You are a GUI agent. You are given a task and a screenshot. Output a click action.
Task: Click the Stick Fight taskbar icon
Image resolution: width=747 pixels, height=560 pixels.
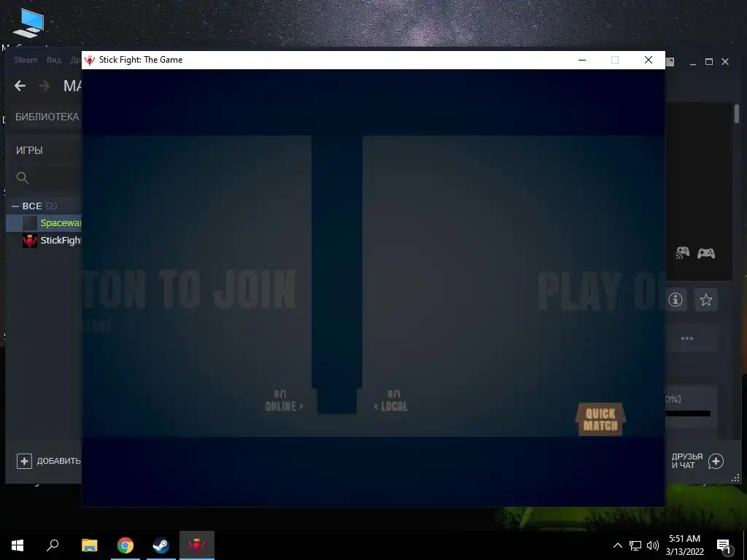[197, 545]
